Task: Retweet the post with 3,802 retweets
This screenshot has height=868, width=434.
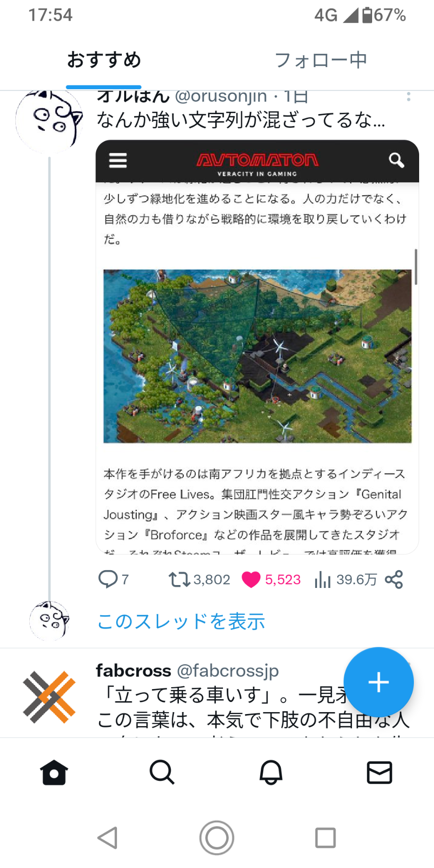Action: click(x=199, y=579)
